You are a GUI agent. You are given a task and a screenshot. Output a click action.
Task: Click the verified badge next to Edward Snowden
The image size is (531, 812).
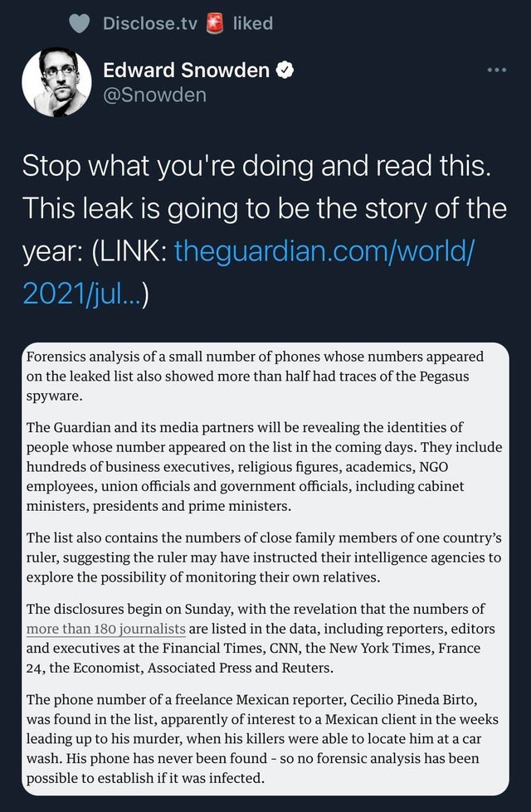[286, 71]
